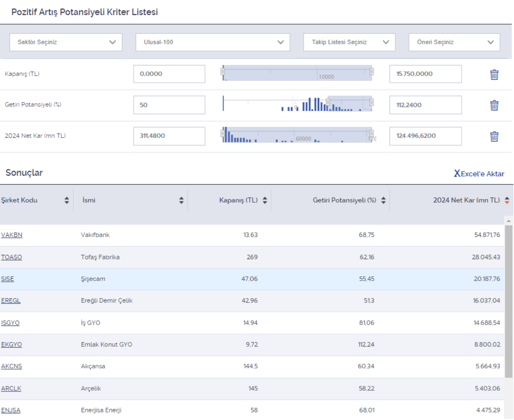
Task: Select the İş GYO name cell
Action: pyautogui.click(x=90, y=323)
